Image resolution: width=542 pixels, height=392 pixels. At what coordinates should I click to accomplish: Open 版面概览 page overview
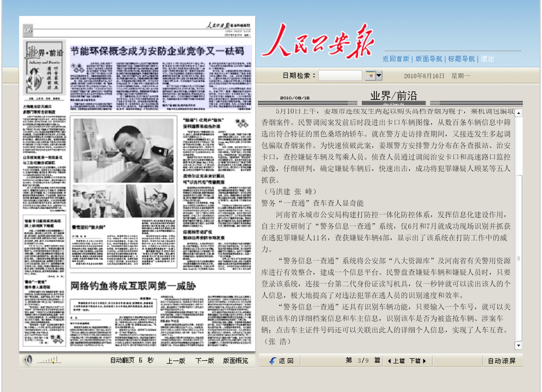click(236, 361)
